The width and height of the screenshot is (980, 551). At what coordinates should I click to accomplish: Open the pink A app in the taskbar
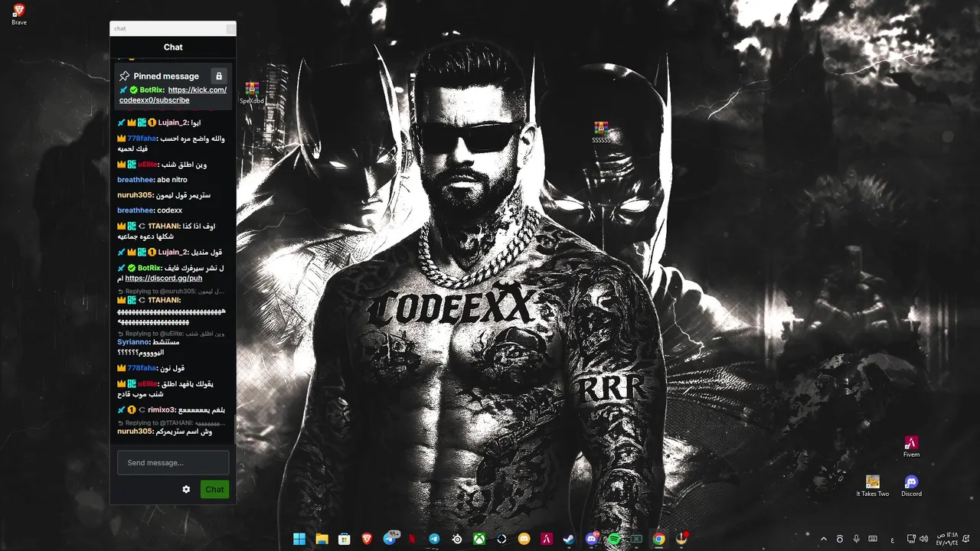click(x=547, y=539)
